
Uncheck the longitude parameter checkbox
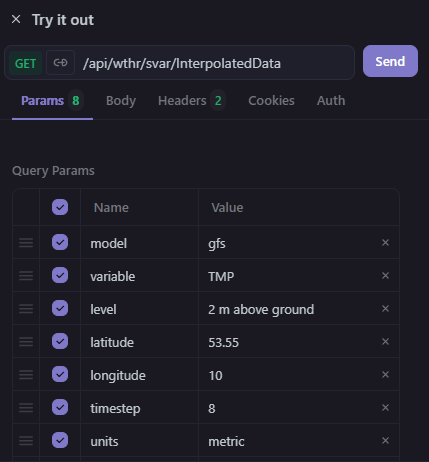[60, 374]
